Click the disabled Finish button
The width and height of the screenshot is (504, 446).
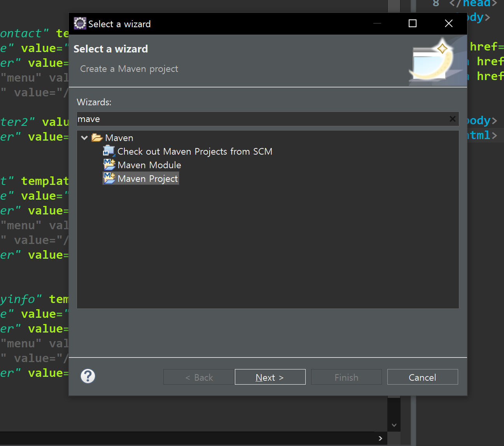[346, 377]
